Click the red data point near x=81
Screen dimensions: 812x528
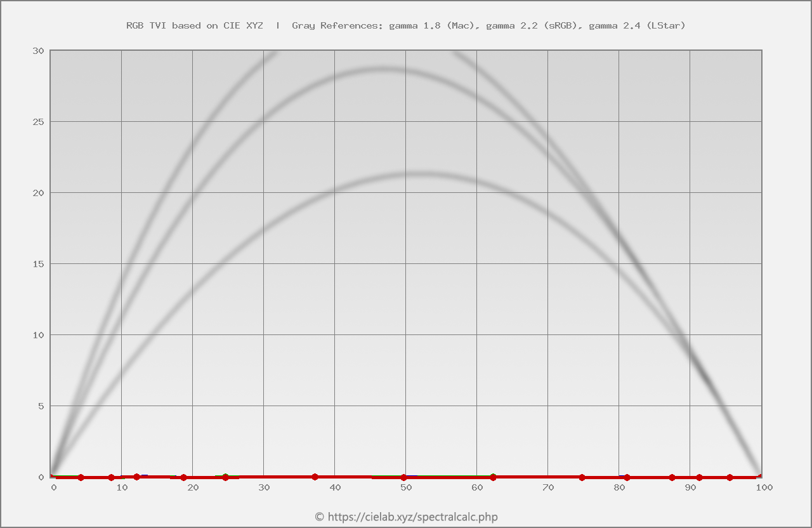coord(627,477)
